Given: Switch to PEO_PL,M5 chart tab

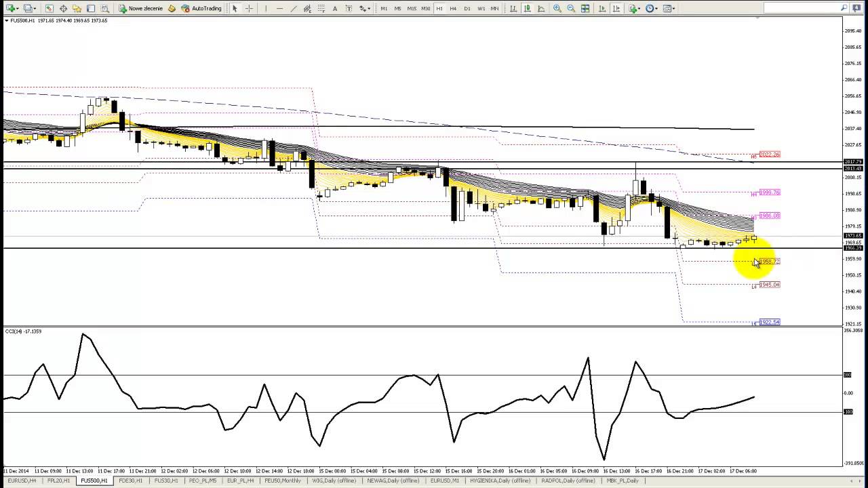Looking at the screenshot, I should (x=203, y=481).
